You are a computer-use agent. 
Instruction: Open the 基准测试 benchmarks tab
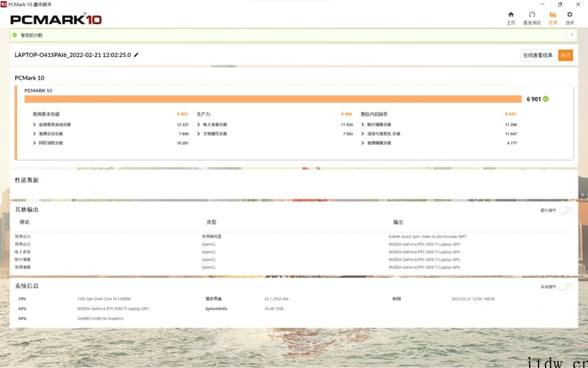tap(531, 18)
